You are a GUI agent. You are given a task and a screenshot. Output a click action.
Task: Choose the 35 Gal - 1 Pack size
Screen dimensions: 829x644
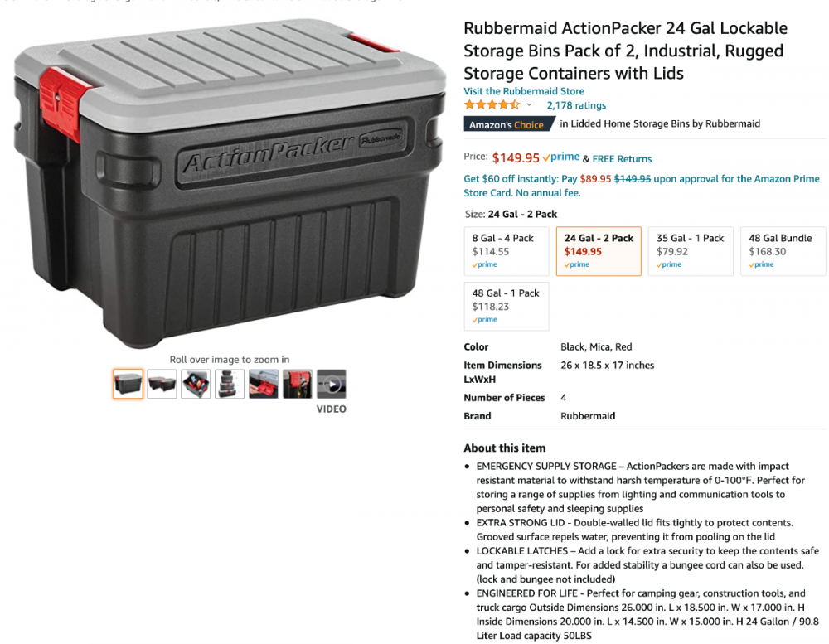[691, 251]
